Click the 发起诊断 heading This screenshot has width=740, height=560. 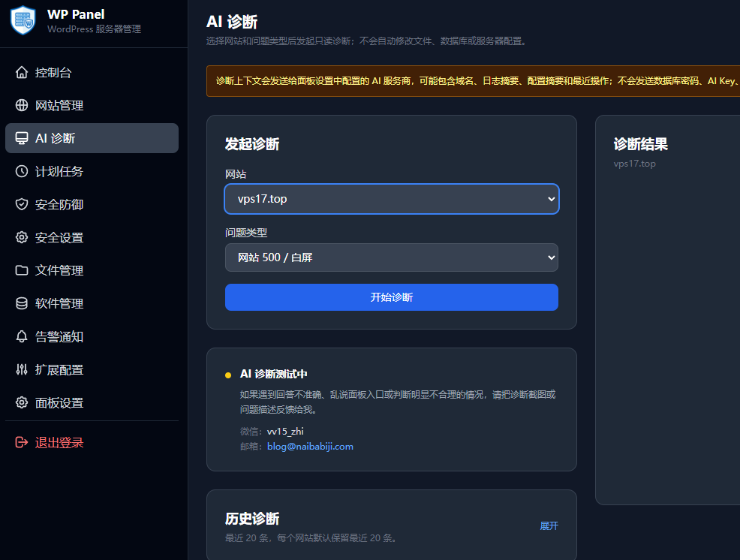point(252,144)
